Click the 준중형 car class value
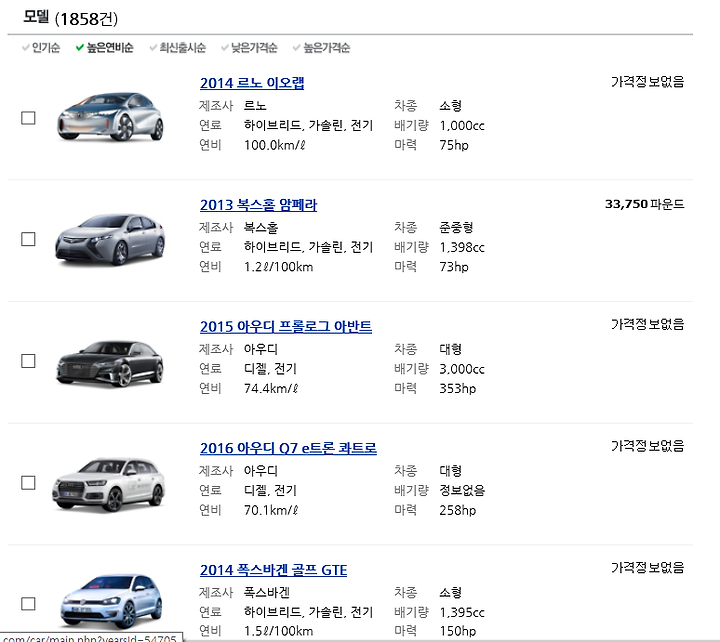The image size is (720, 642). tap(456, 227)
